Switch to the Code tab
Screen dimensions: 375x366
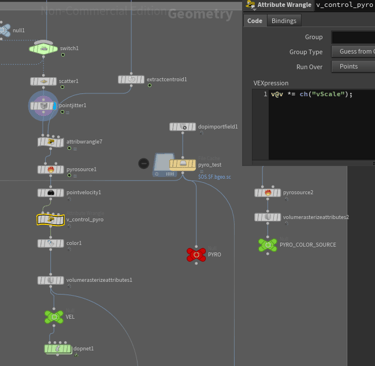coord(255,21)
